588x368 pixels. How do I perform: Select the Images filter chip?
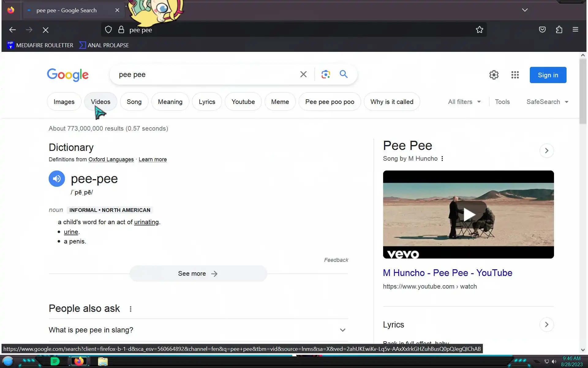(x=64, y=102)
